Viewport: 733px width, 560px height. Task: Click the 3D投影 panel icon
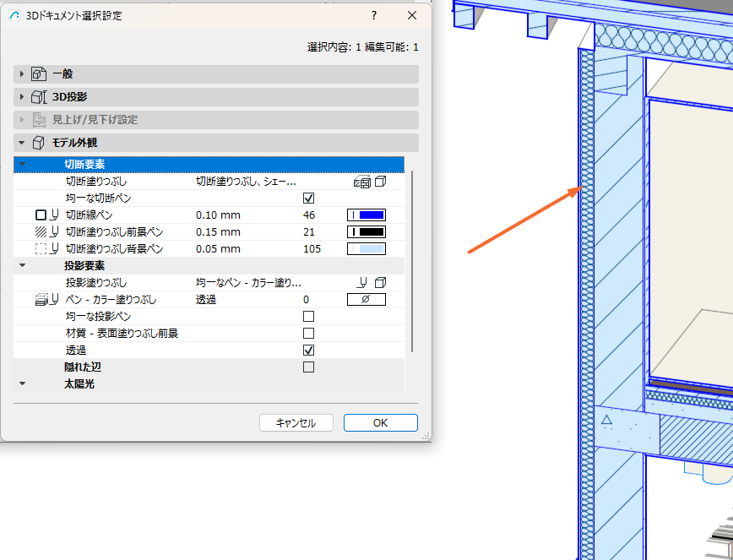[x=39, y=97]
